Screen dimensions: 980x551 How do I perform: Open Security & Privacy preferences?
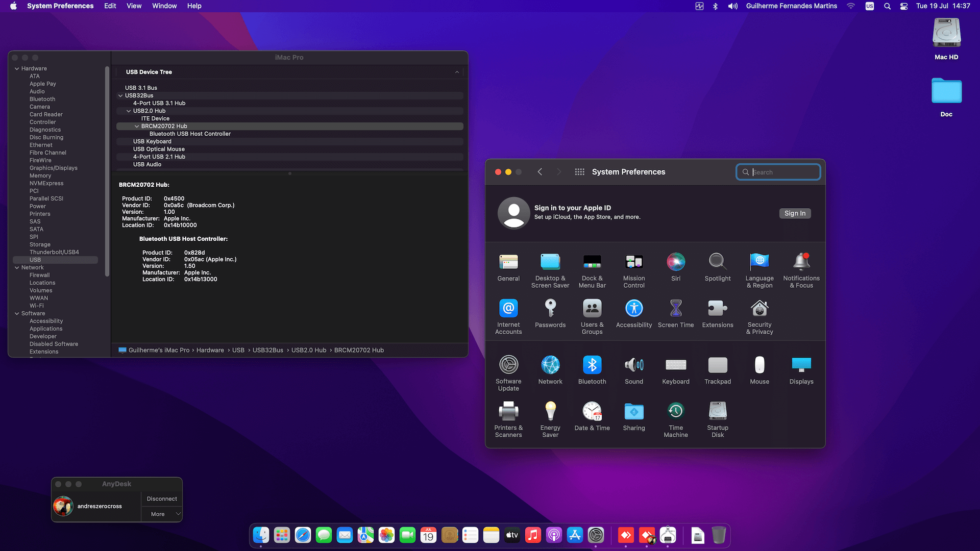point(759,317)
